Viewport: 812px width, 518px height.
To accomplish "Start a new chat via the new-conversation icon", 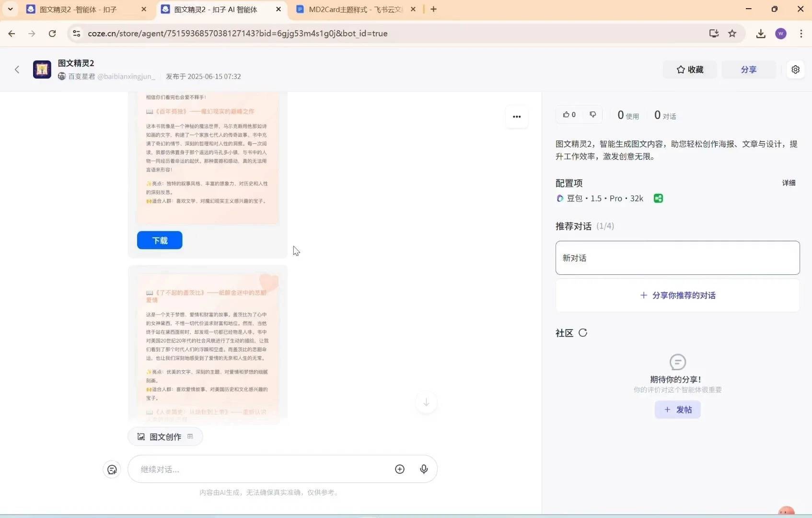I will click(111, 469).
